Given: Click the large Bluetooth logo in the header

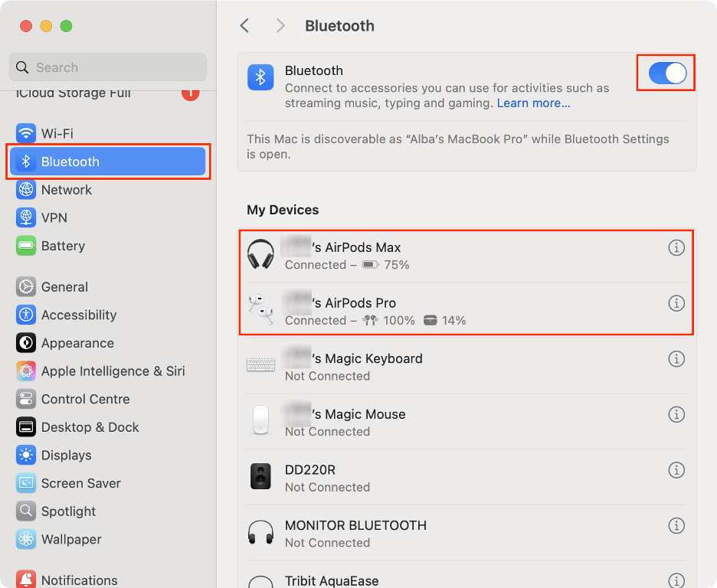Looking at the screenshot, I should click(260, 77).
